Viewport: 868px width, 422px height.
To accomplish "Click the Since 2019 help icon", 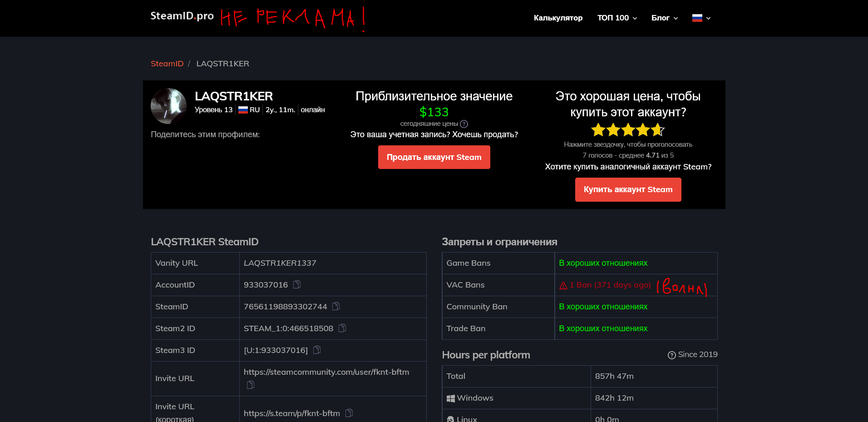I will (672, 355).
